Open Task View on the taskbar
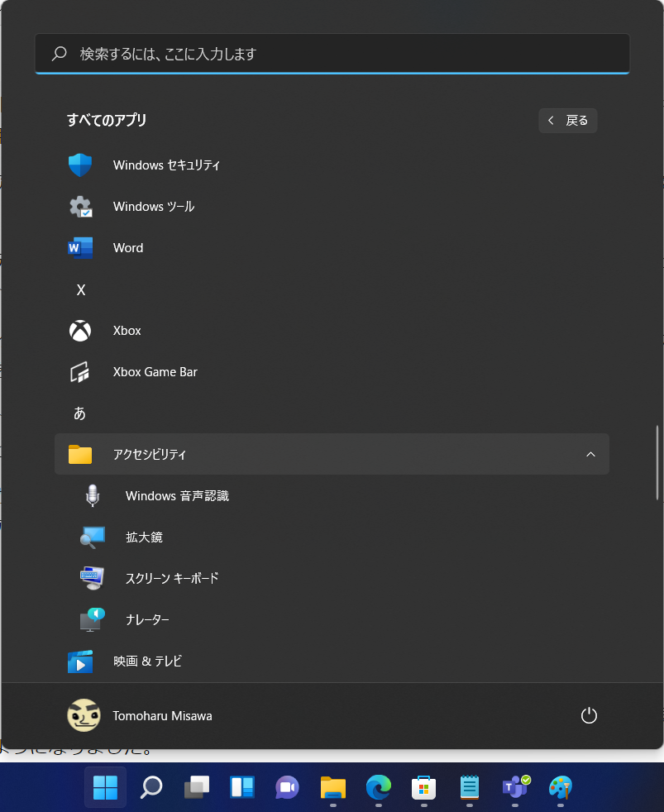 (197, 788)
